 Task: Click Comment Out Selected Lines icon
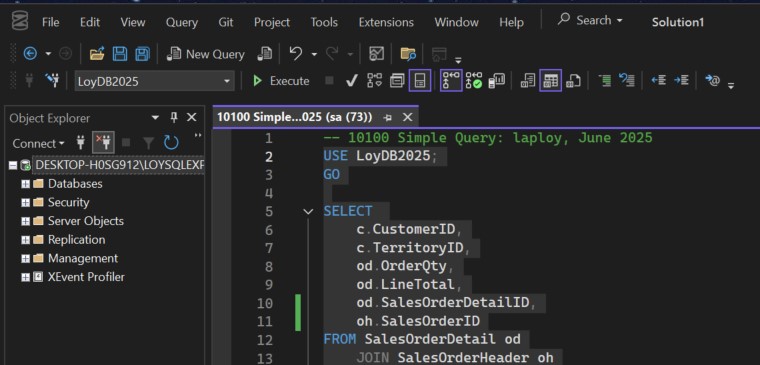[x=604, y=80]
